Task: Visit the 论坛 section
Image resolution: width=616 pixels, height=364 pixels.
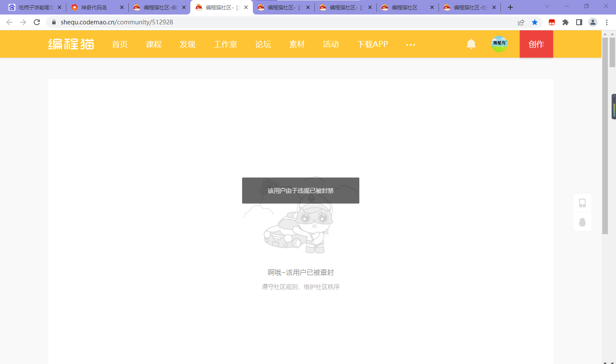Action: [x=263, y=44]
